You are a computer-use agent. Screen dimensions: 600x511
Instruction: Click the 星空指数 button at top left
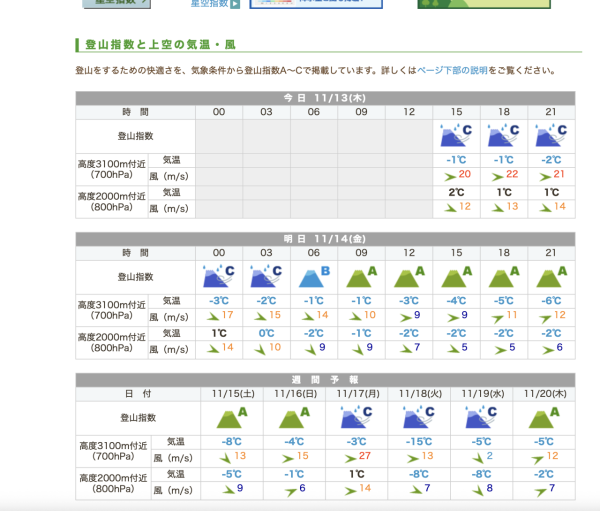click(117, 3)
